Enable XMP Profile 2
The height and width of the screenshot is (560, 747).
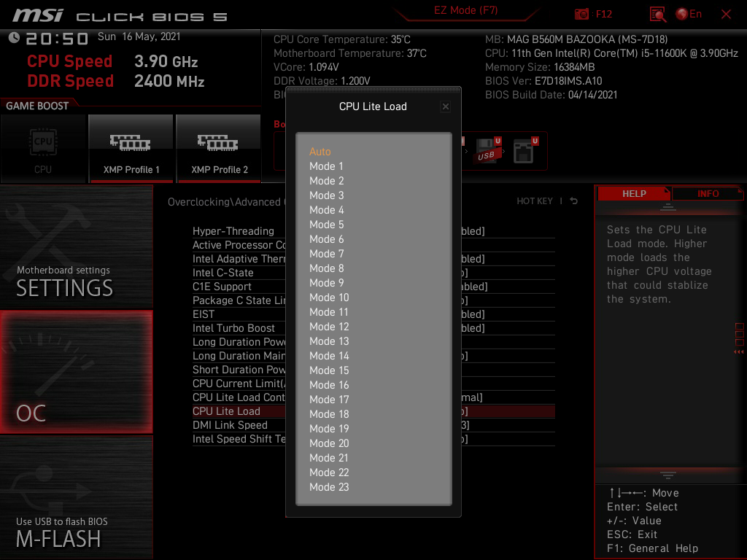pos(219,149)
